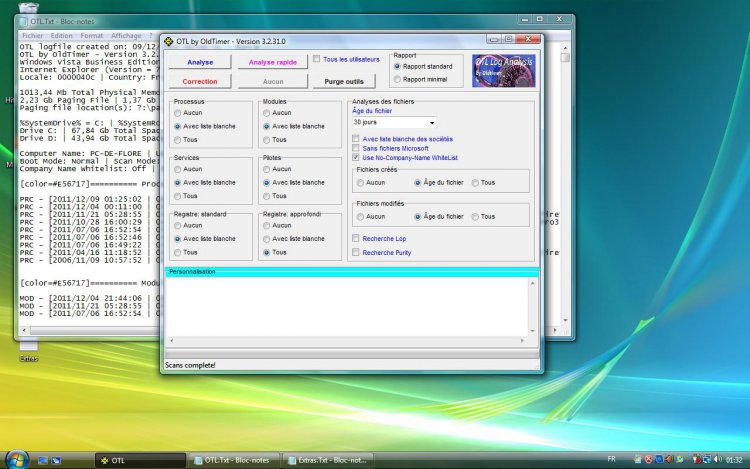
Task: Click the Purge outils button
Action: point(344,81)
